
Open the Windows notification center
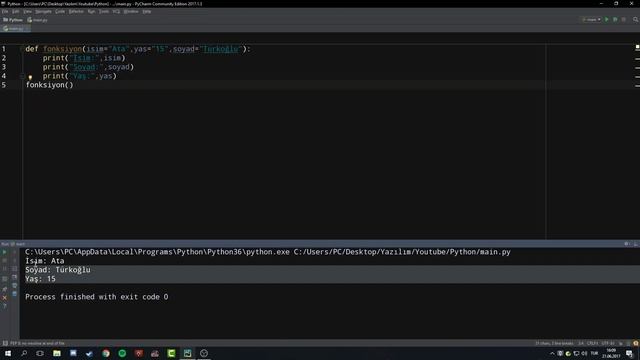(x=630, y=353)
